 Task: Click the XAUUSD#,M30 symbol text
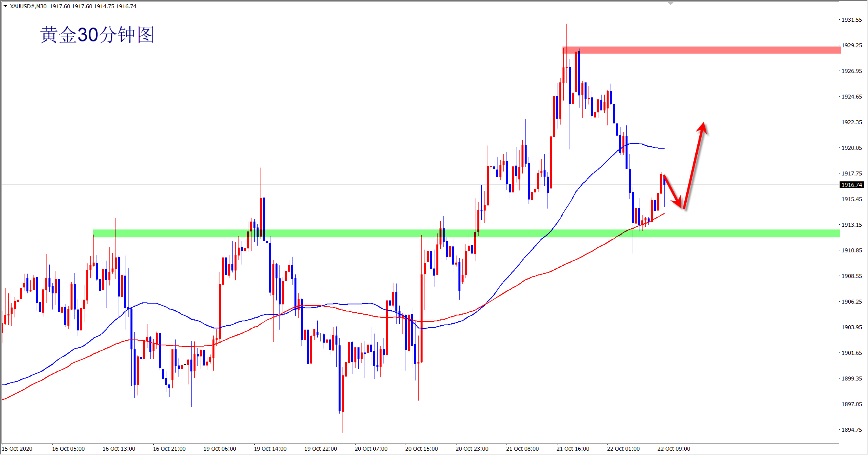click(28, 6)
